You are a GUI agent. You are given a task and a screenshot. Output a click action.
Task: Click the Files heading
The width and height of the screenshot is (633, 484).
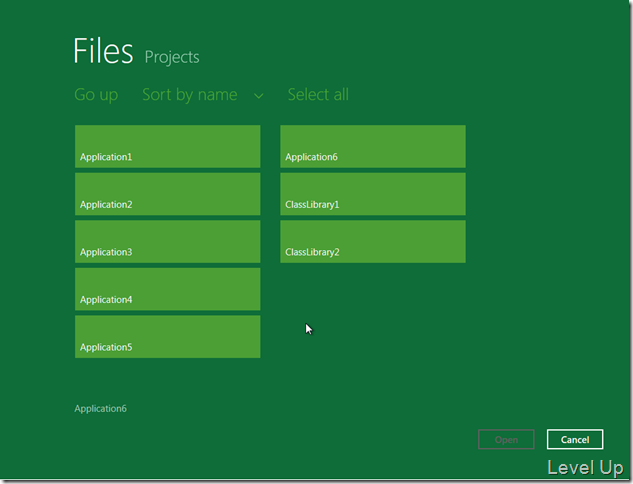[x=103, y=51]
